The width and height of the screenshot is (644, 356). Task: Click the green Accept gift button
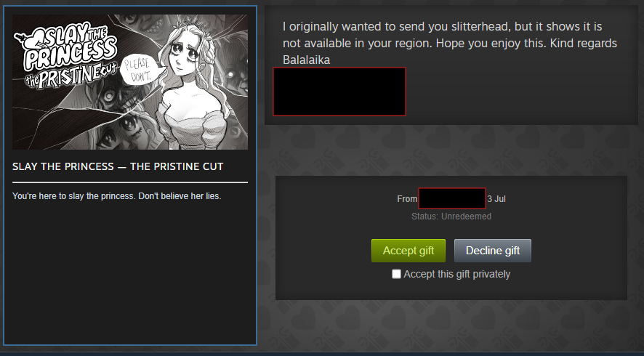[x=408, y=251]
